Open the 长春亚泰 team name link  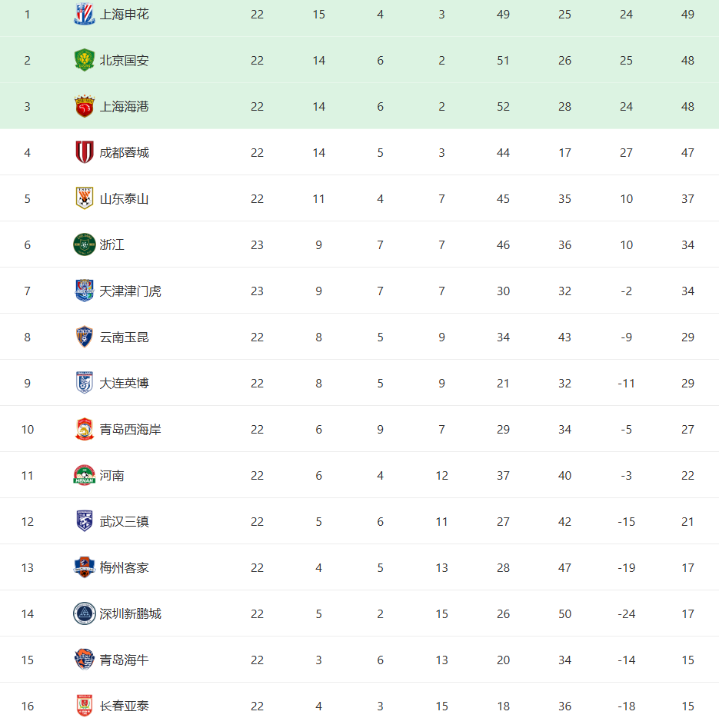[x=124, y=706]
